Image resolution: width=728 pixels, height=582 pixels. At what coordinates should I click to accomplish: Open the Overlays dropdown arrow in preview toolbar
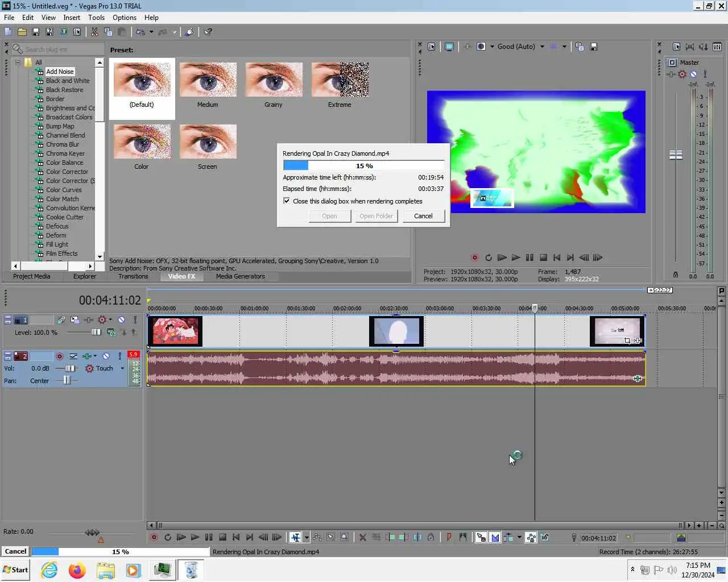(564, 47)
